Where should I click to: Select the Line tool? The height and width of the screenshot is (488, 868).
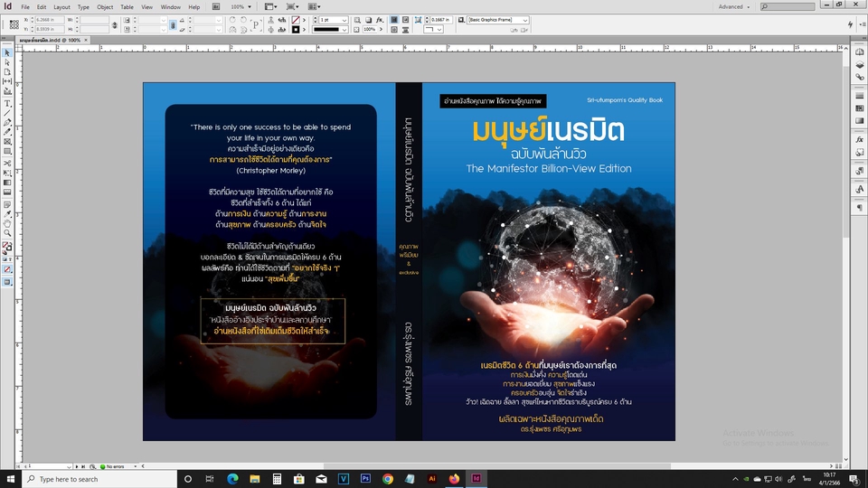(x=7, y=113)
